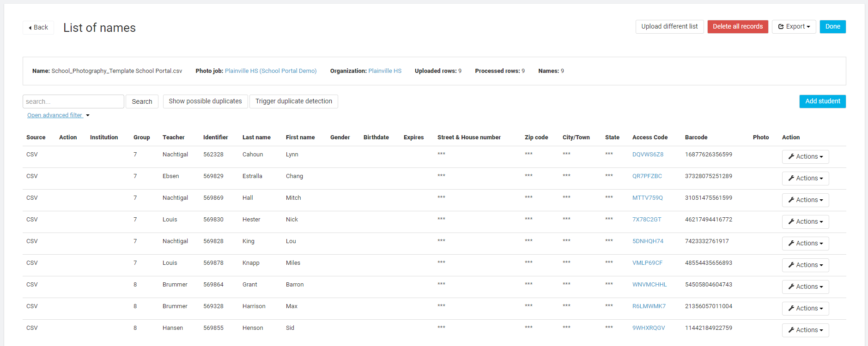Open Actions dropdown for Hester Nick

pyautogui.click(x=805, y=222)
